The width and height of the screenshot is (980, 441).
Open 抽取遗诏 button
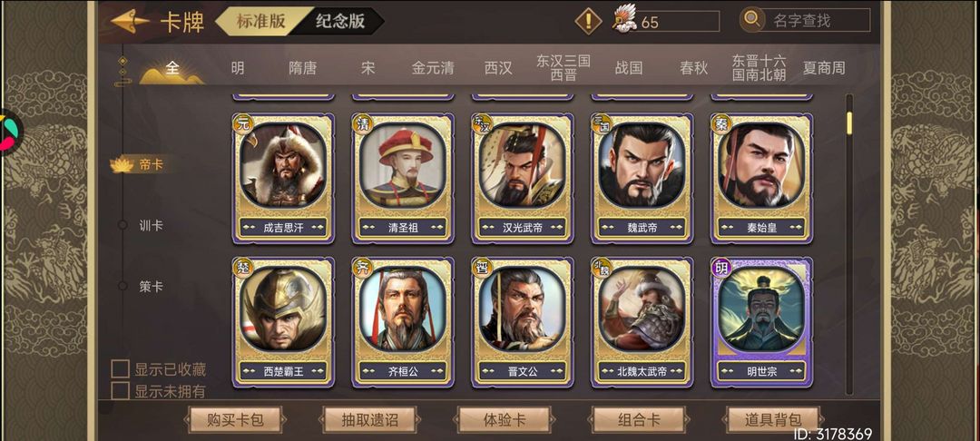point(369,420)
